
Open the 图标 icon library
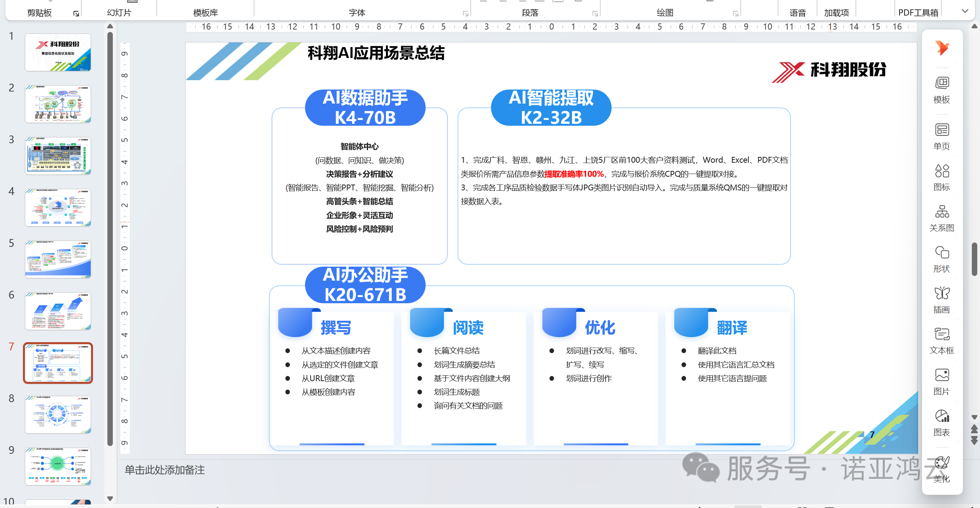coord(942,178)
